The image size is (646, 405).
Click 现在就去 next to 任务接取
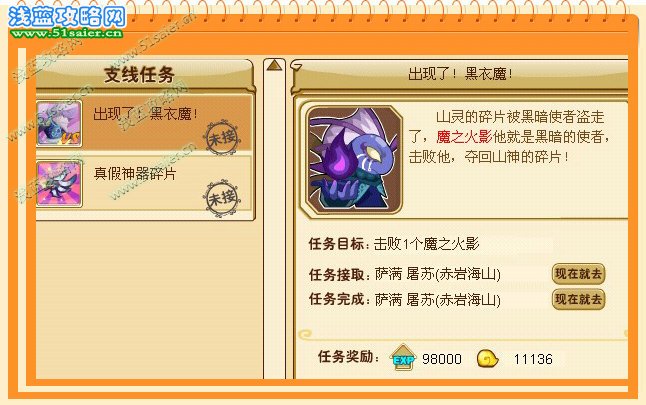[x=578, y=274]
